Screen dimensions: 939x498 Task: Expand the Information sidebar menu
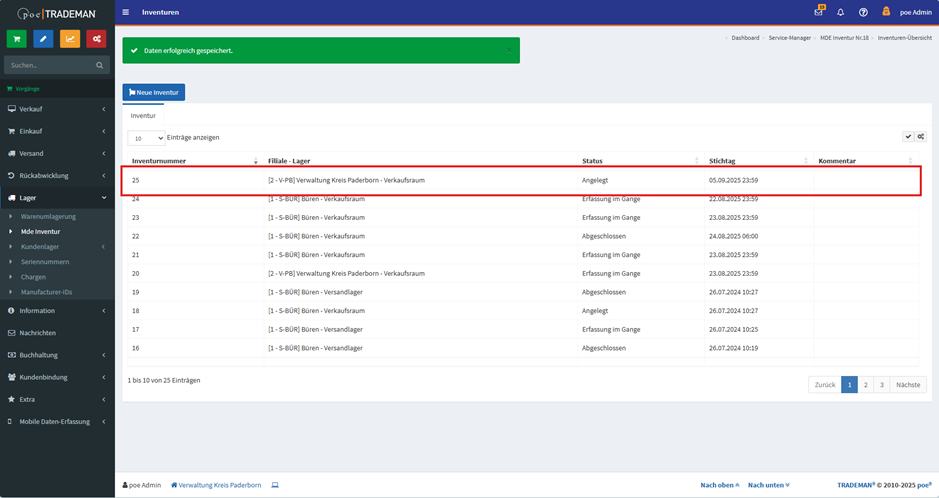(57, 311)
